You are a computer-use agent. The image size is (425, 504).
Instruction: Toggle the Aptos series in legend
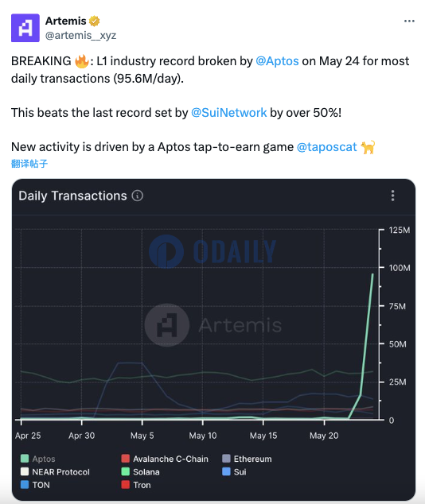[38, 459]
